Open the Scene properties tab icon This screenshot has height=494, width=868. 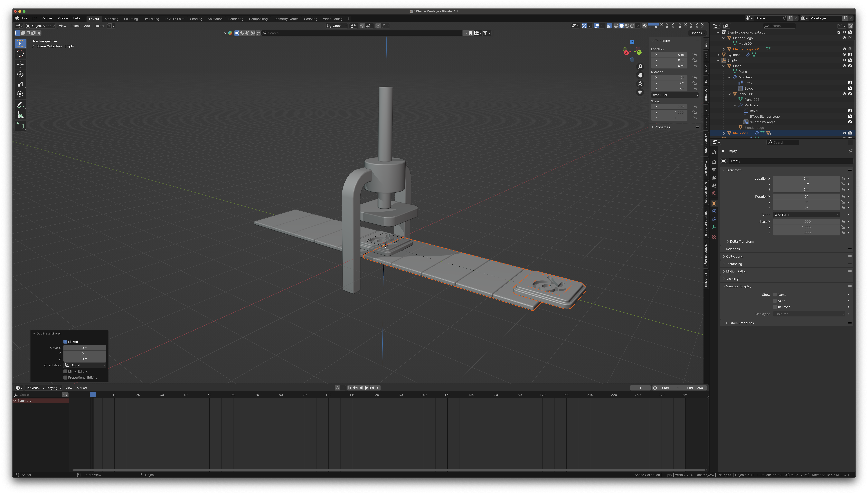point(714,186)
